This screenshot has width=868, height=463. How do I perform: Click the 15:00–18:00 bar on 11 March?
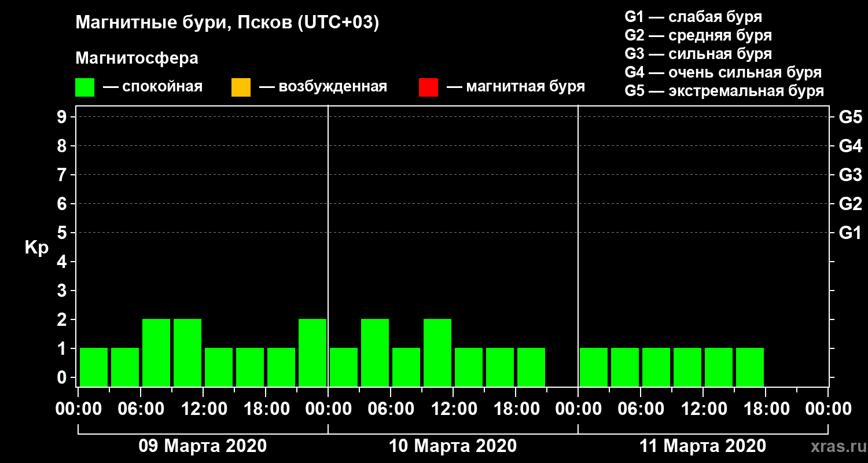click(750, 367)
